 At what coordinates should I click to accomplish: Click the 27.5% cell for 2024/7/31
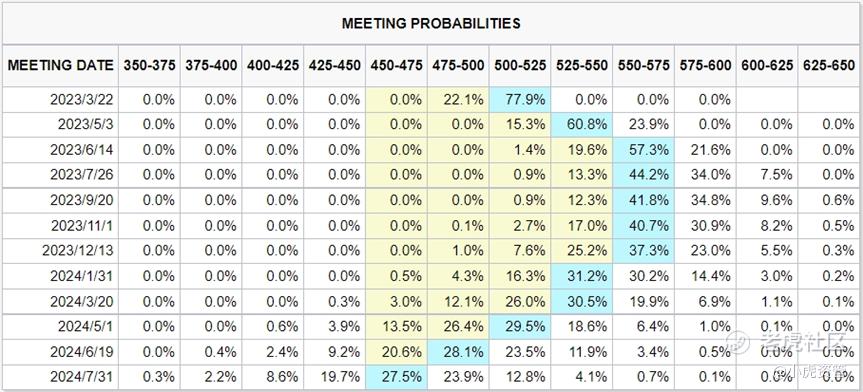pyautogui.click(x=396, y=377)
